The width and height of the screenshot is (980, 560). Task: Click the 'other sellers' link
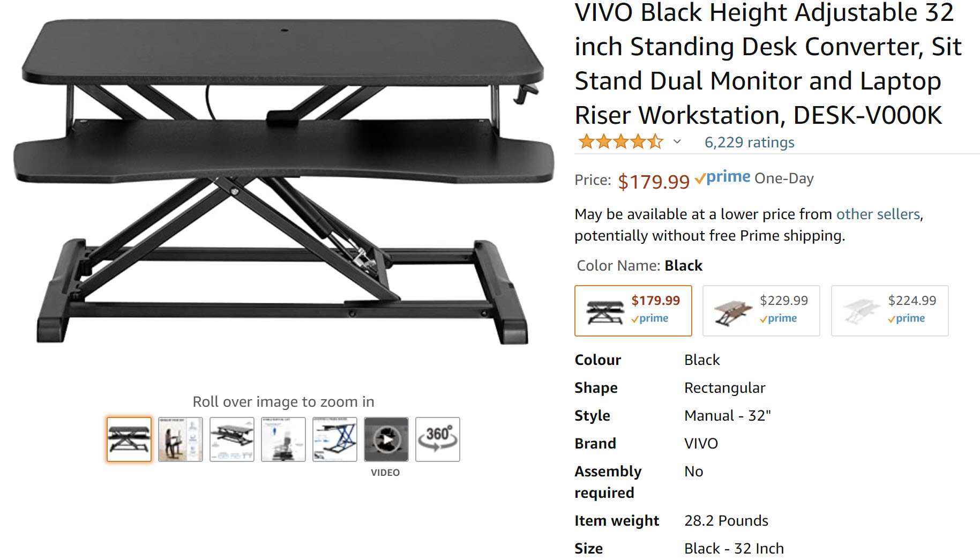(878, 214)
